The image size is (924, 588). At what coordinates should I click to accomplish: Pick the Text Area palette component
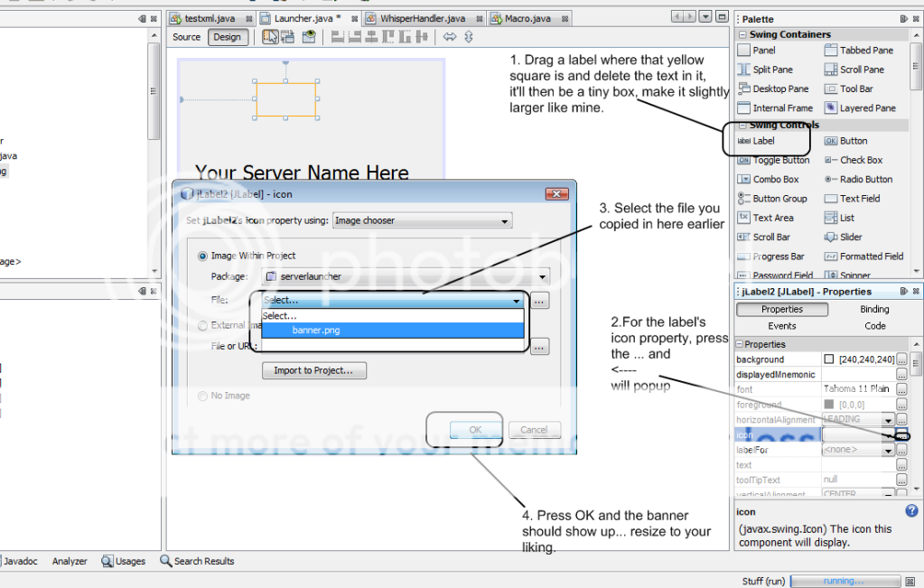coord(772,218)
